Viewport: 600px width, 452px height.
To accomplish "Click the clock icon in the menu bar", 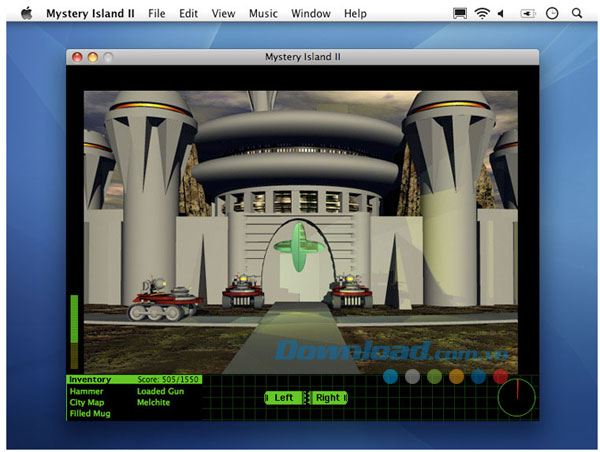I will click(x=552, y=13).
